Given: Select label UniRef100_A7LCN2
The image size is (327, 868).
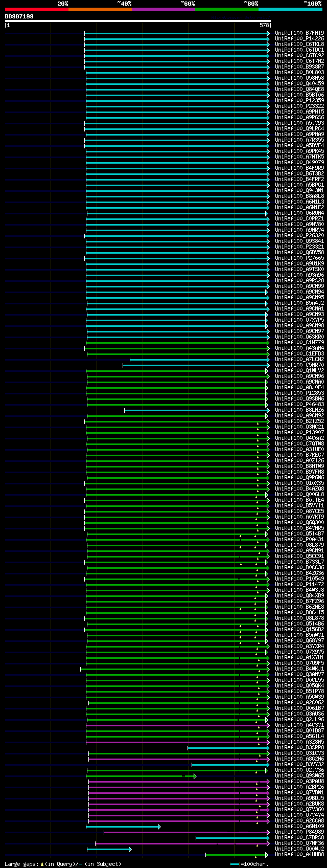Looking at the screenshot, I should tap(299, 359).
